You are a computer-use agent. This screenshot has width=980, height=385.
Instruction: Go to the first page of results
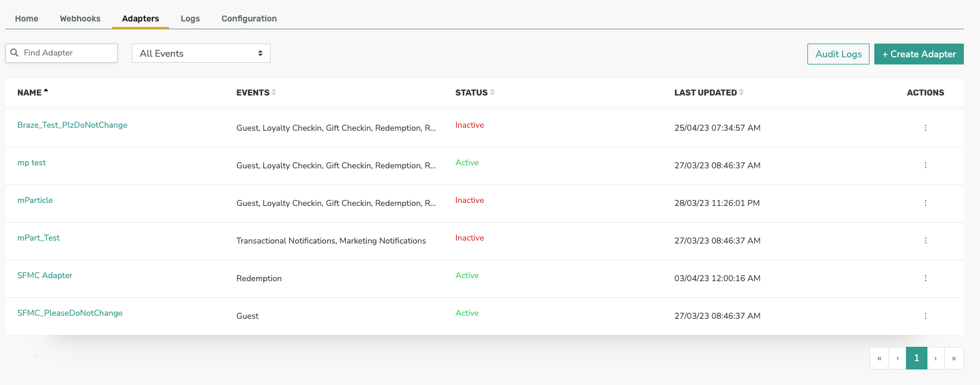[879, 358]
